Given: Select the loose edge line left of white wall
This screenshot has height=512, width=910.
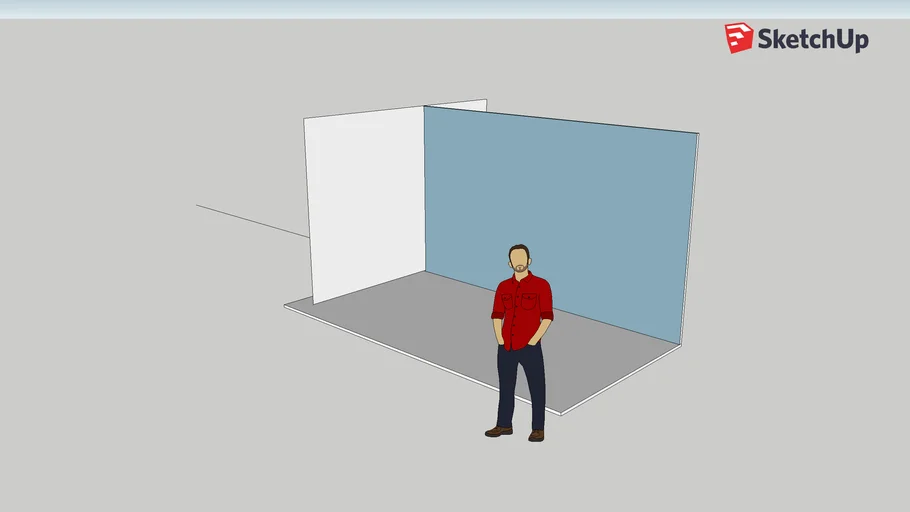Looking at the screenshot, I should point(252,221).
